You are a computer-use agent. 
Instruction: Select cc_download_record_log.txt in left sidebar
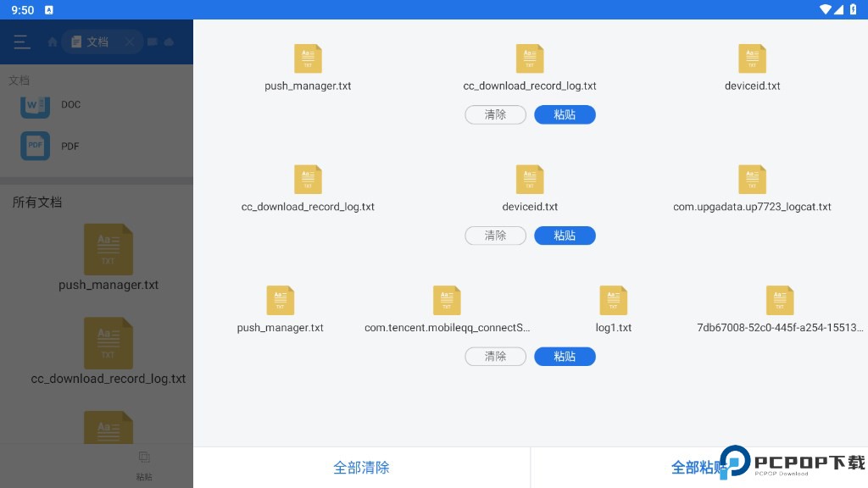point(108,352)
